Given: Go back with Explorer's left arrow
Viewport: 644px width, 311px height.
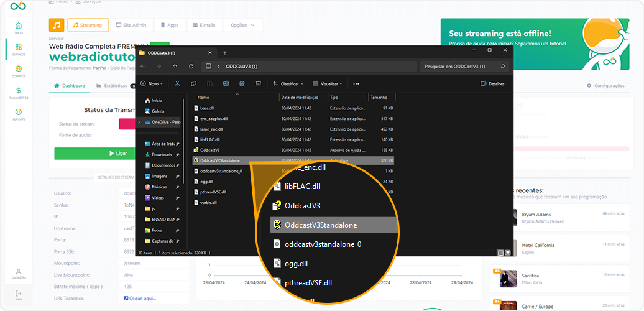Looking at the screenshot, I should pyautogui.click(x=142, y=66).
